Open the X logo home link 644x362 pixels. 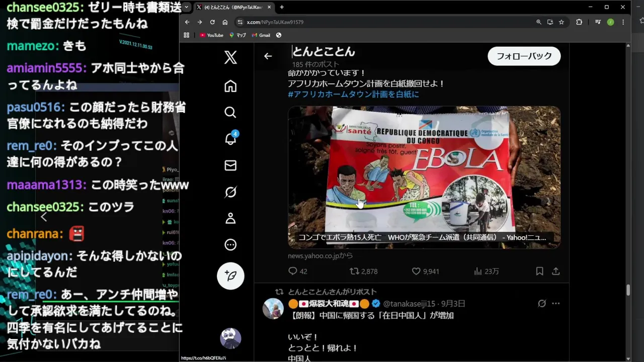230,57
